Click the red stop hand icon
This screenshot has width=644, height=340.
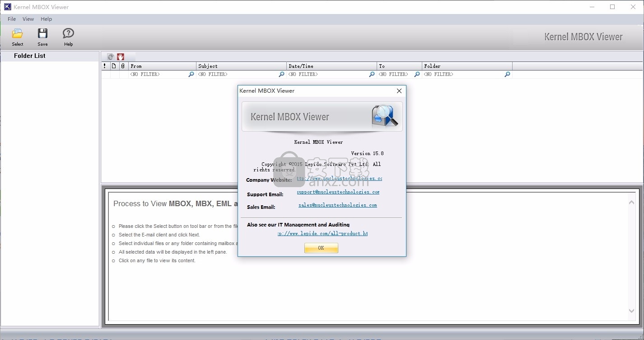pos(121,57)
